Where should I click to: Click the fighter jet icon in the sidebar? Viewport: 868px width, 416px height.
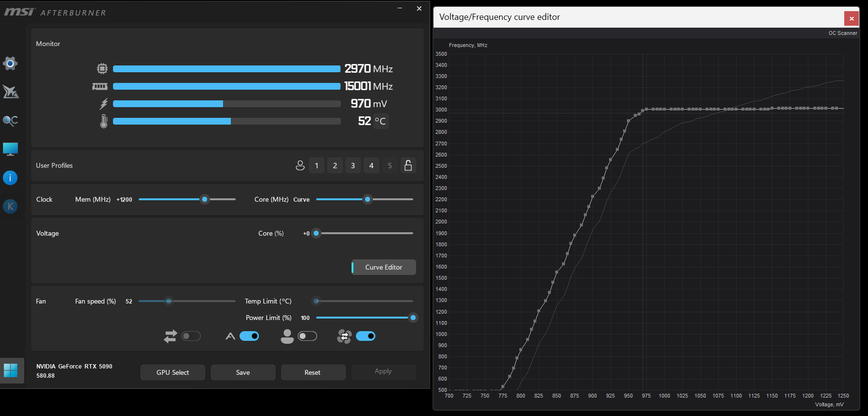click(x=10, y=92)
